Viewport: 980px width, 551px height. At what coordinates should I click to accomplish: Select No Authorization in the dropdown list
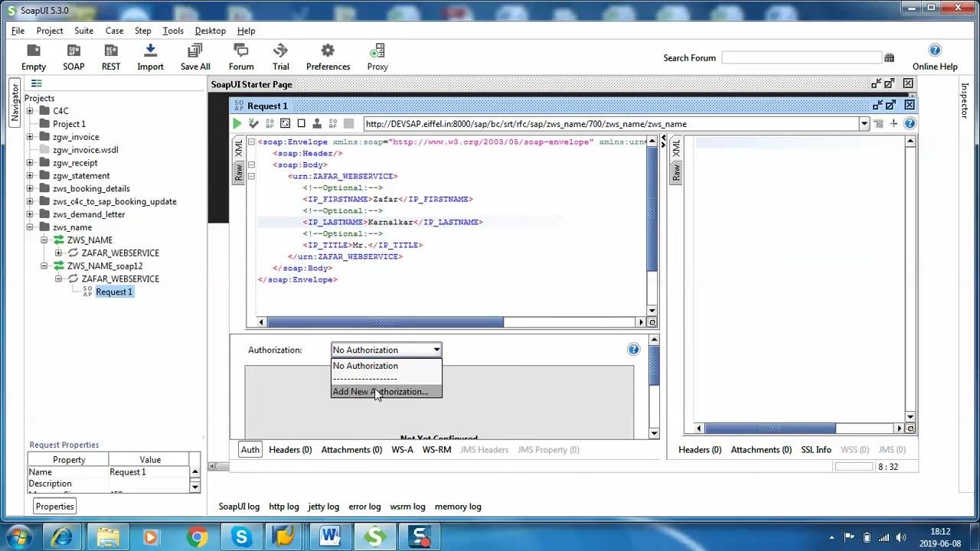[x=387, y=366]
